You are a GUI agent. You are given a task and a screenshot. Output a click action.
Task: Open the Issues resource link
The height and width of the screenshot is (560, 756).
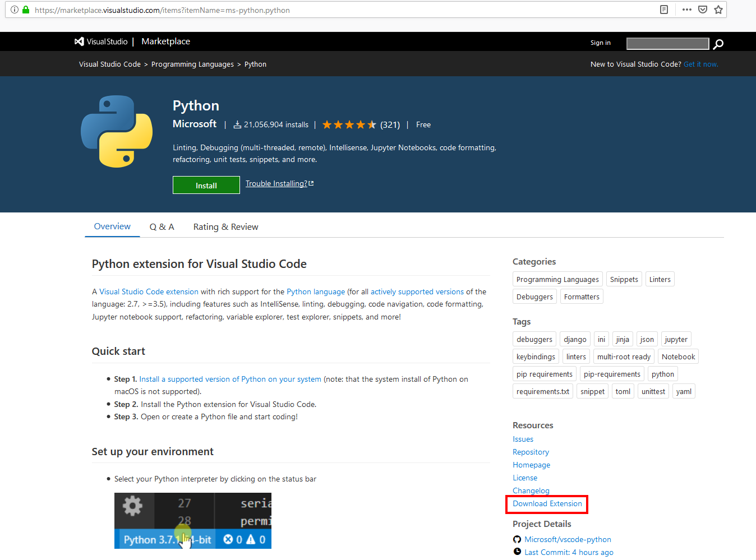(x=523, y=439)
